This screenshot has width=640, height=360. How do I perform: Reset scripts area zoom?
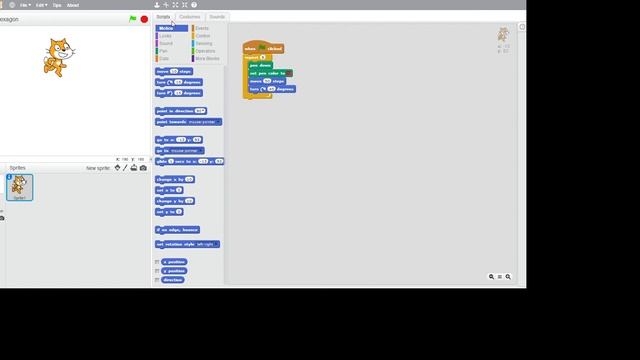pos(500,277)
